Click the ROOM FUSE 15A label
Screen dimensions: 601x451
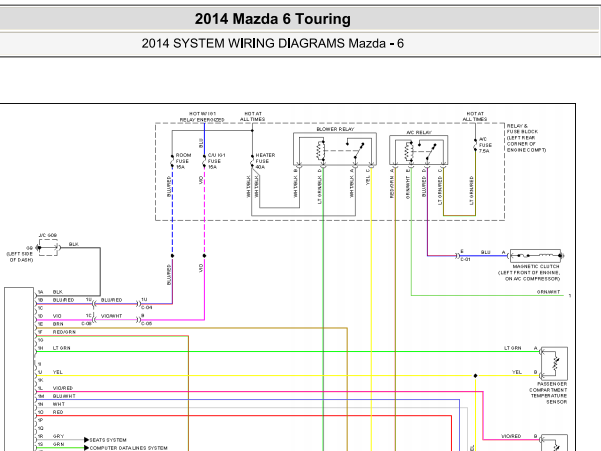coord(183,161)
